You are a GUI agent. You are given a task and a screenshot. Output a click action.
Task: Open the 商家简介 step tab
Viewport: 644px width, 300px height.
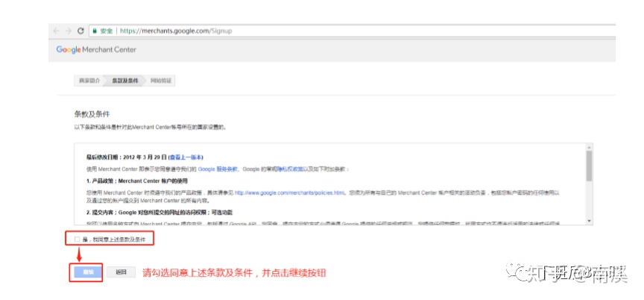point(89,81)
